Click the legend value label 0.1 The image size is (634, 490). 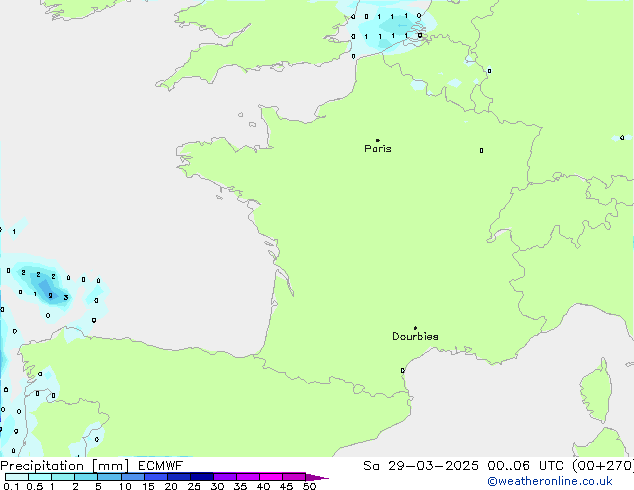(x=11, y=486)
